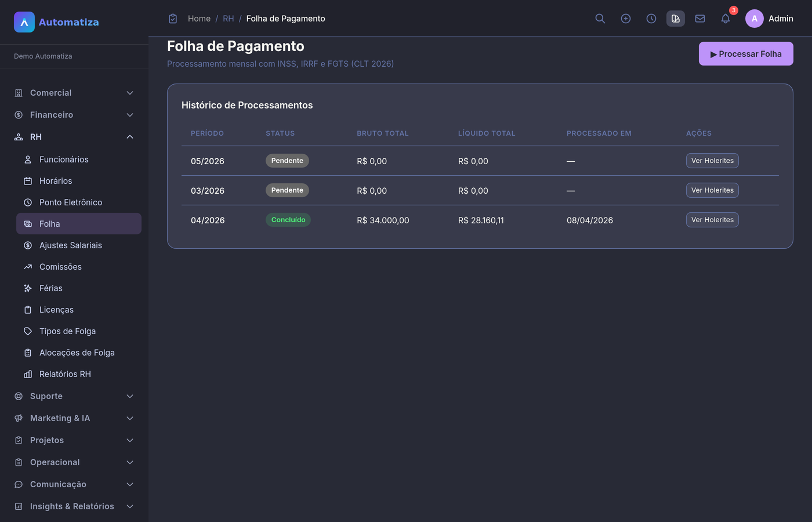This screenshot has width=812, height=522.
Task: Click the Relatórios RH chart icon
Action: pyautogui.click(x=28, y=374)
